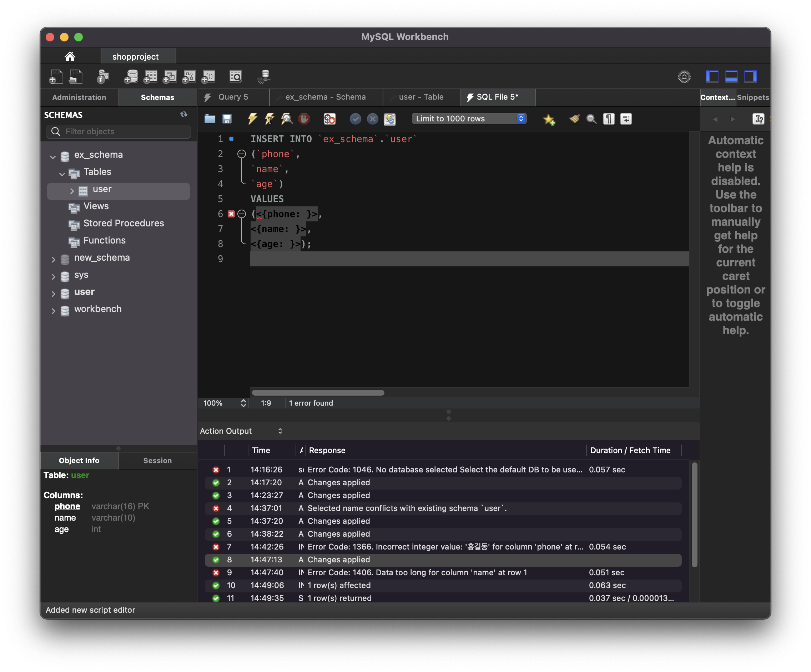This screenshot has height=672, width=811.
Task: Click the Explain query magnifier icon
Action: (287, 119)
